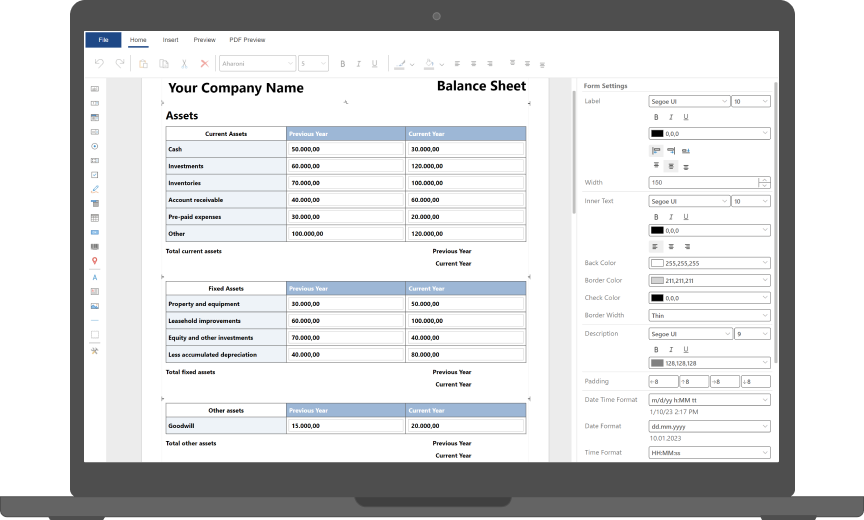Screen dimensions: 864x520
Task: Toggle Bold in main toolbar
Action: click(x=342, y=64)
